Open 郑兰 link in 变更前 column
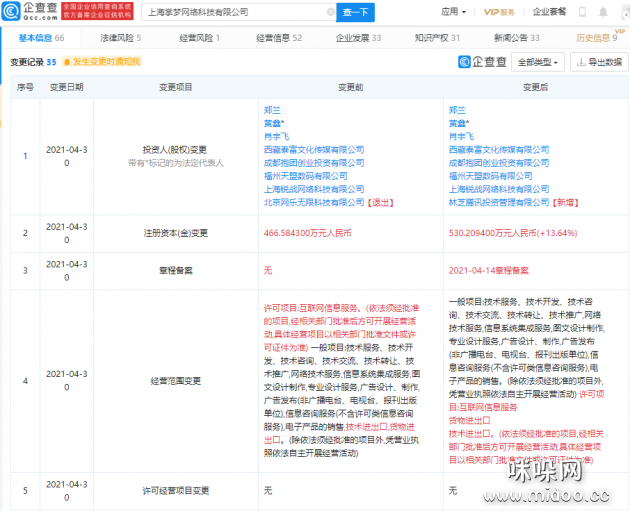The width and height of the screenshot is (630, 511). [x=272, y=110]
